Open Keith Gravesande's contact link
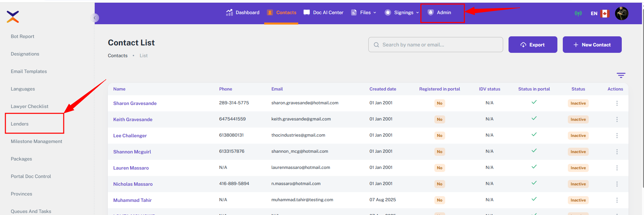 point(133,119)
